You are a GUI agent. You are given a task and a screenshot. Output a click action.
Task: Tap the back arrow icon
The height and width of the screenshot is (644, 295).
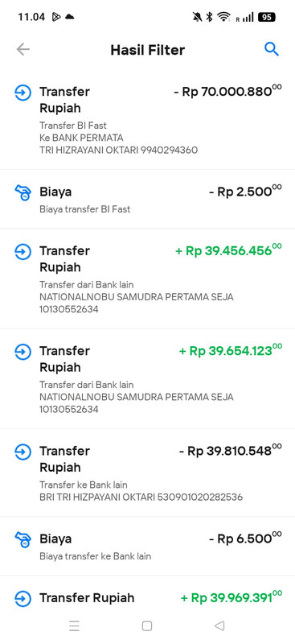click(23, 50)
